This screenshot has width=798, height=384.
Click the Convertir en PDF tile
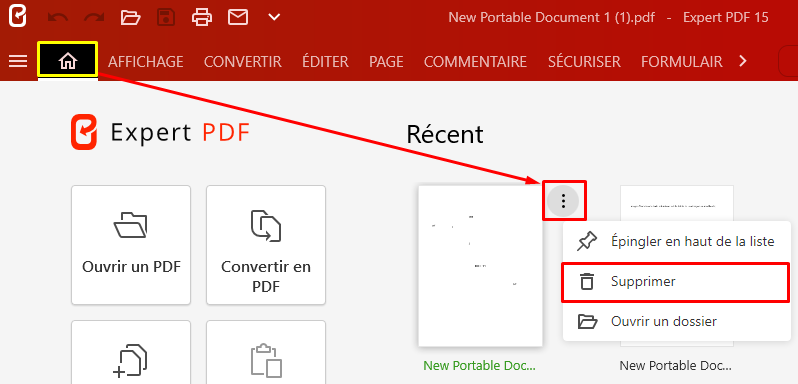pyautogui.click(x=266, y=245)
